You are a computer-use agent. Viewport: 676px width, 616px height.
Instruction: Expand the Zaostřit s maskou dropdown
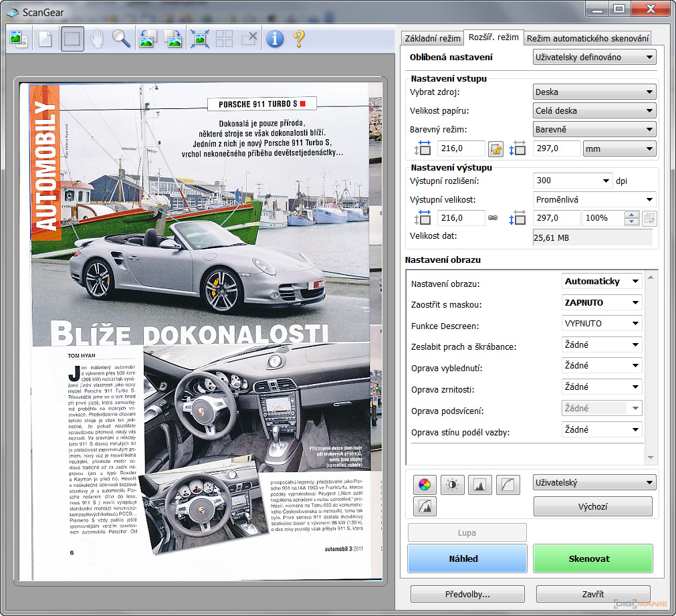pyautogui.click(x=602, y=303)
